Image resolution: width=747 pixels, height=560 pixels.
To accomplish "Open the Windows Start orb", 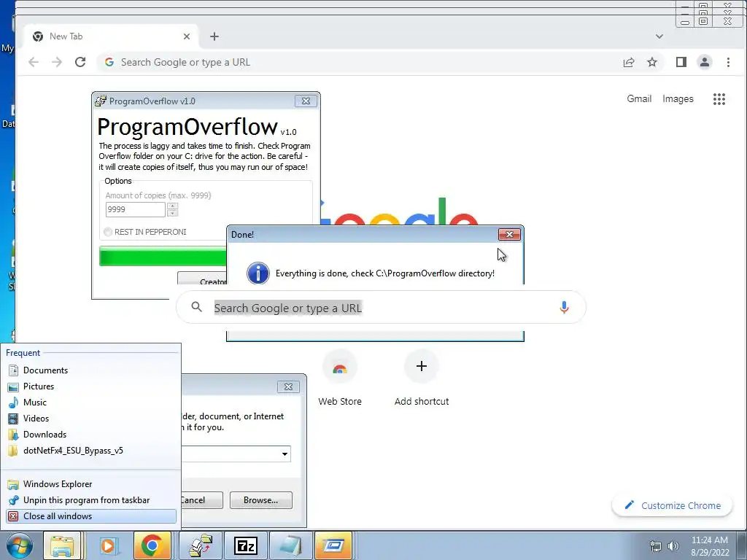I will click(x=20, y=545).
